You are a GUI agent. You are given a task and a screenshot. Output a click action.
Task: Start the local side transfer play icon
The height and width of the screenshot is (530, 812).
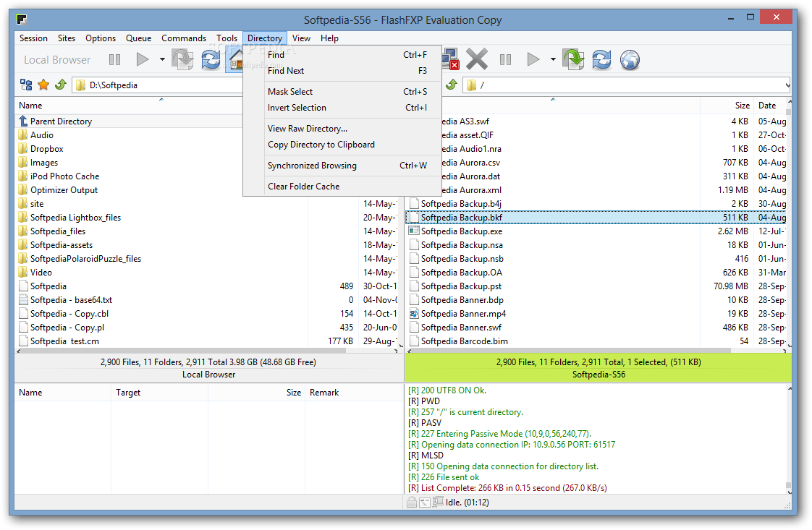143,59
